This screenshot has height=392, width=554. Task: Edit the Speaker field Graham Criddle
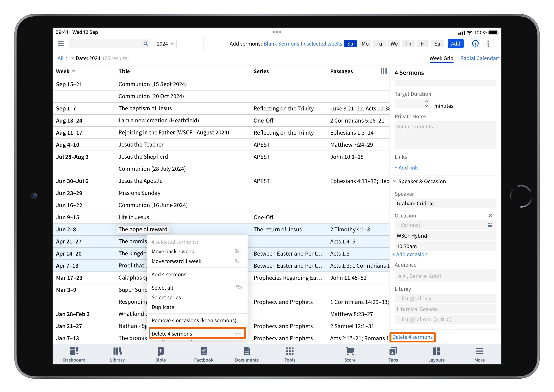tap(445, 204)
